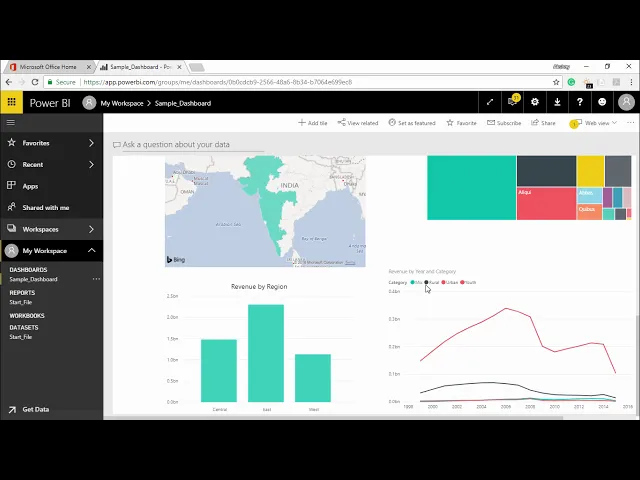This screenshot has width=640, height=480.
Task: Reload the page with the refresh icon
Action: pyautogui.click(x=35, y=82)
